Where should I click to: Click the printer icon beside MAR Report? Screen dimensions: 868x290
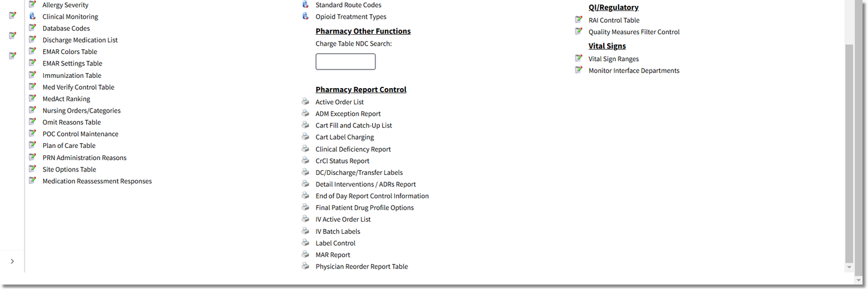[305, 255]
